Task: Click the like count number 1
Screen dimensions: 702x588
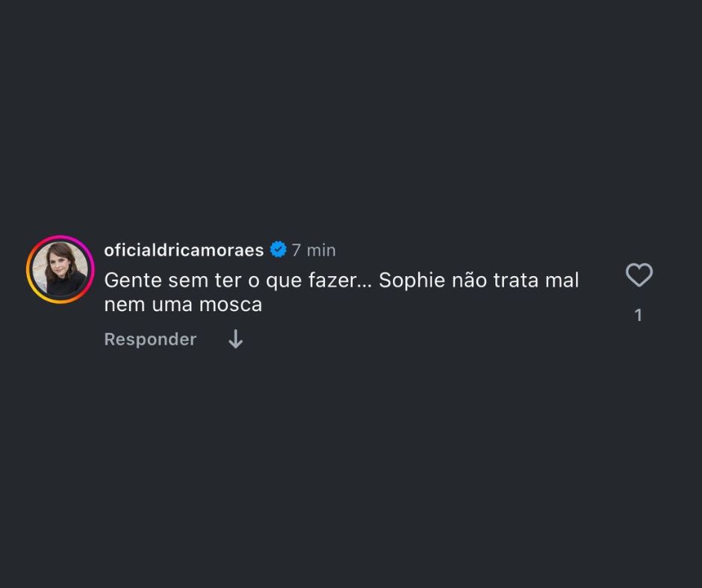Action: coord(639,315)
